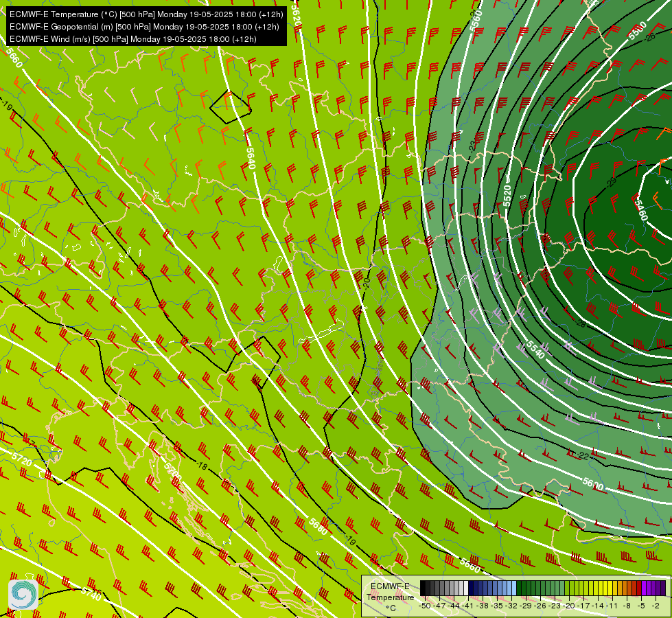Click the -18 isotherm label
Viewport: 672px width, 618px height.
coord(201,466)
